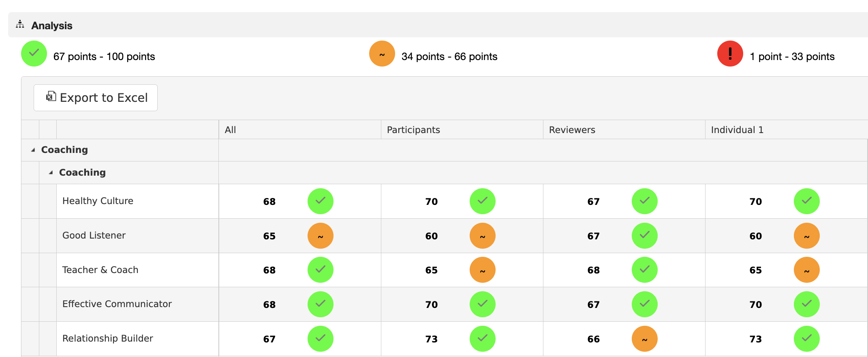Collapse the nested Coaching subgroup
Viewport: 868px width, 357px height.
click(51, 173)
